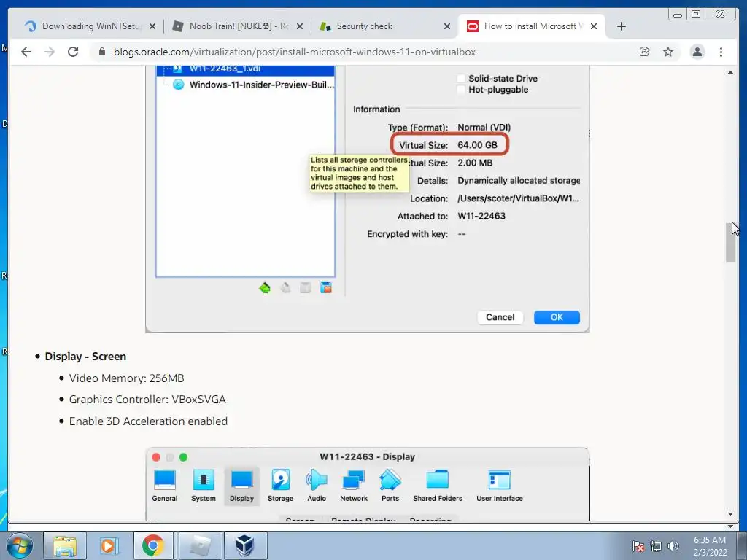The image size is (747, 560).
Task: Click the scrollbar down arrow
Action: (730, 514)
